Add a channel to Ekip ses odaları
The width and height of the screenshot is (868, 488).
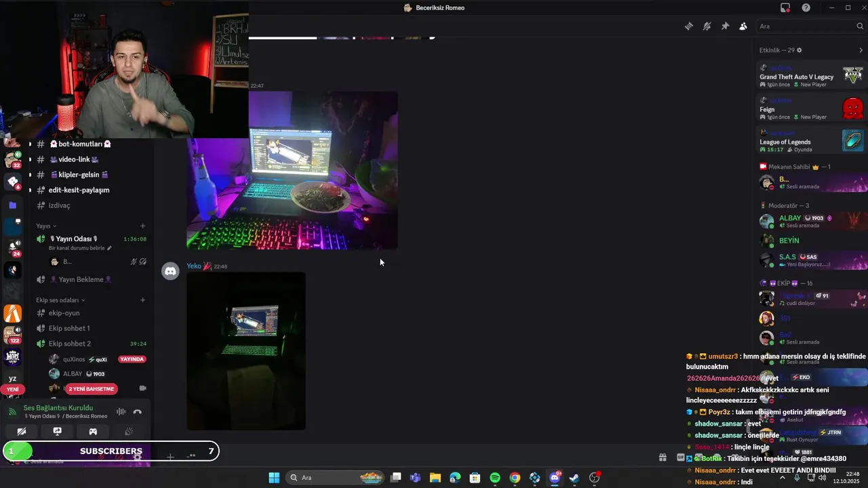coord(142,300)
